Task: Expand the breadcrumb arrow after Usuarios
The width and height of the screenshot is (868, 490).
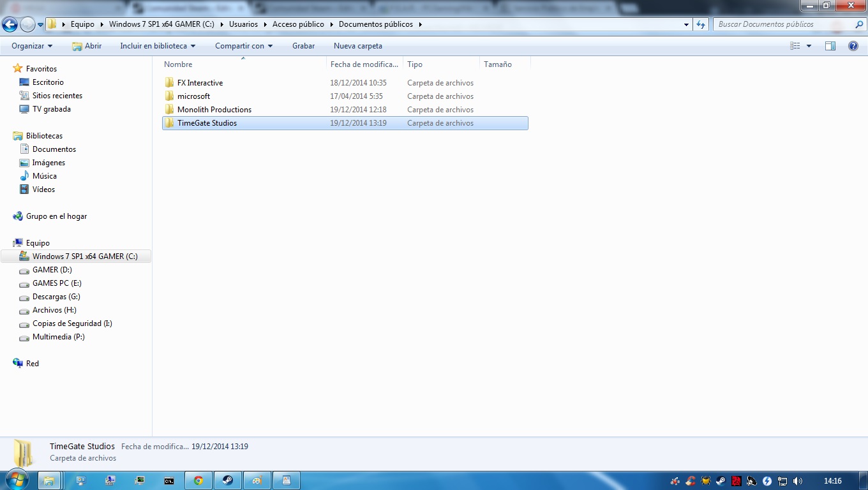Action: click(265, 24)
